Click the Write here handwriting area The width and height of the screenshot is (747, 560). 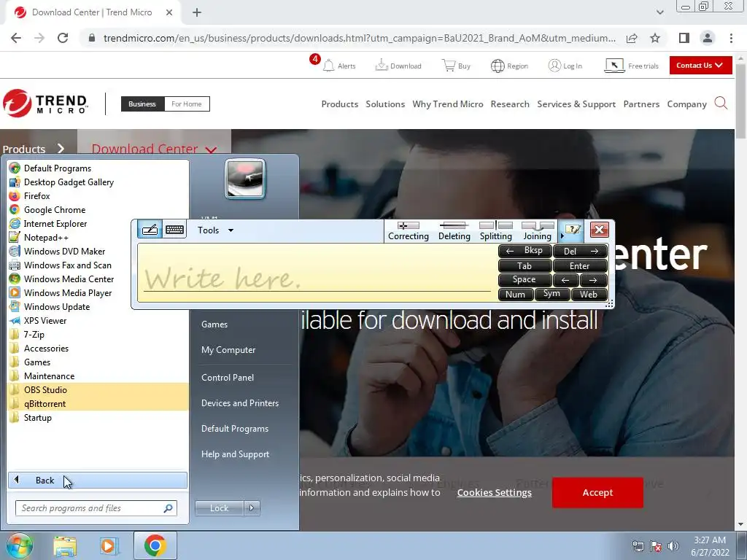click(x=317, y=273)
